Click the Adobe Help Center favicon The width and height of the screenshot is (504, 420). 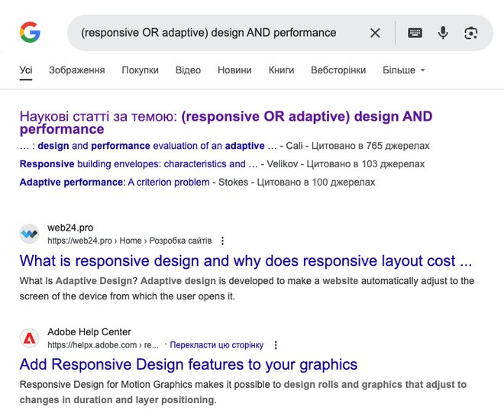(x=30, y=338)
